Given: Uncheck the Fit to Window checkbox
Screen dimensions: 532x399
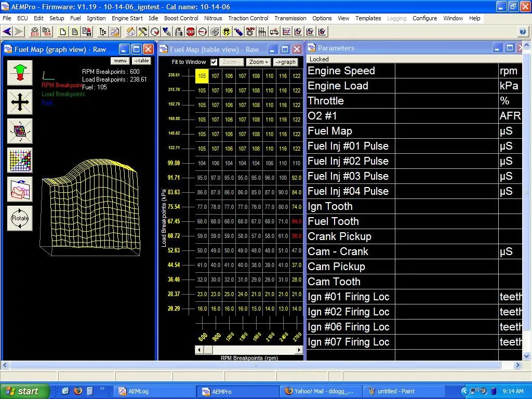Looking at the screenshot, I should 215,62.
